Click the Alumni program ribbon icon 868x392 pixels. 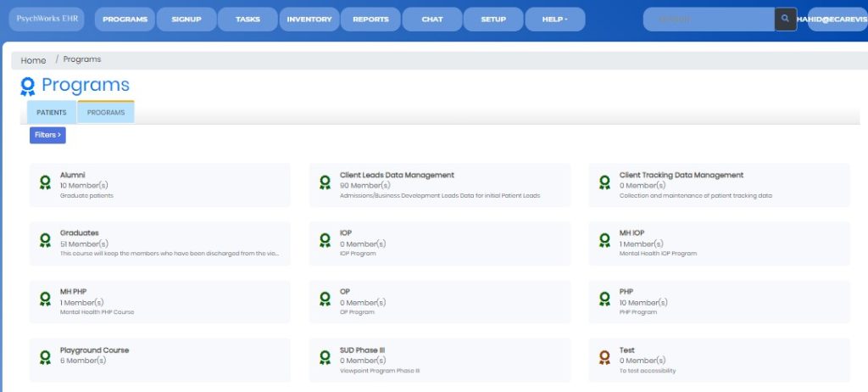[45, 182]
